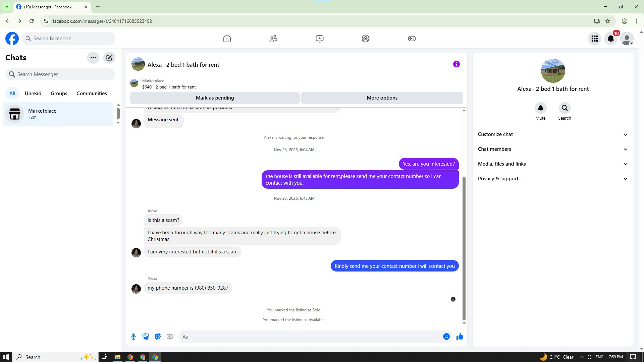Mute this conversation
Viewport: 644px width, 362px height.
tap(540, 108)
